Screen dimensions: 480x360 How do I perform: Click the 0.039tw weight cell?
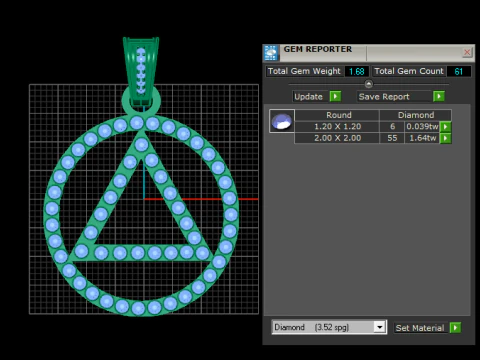pos(422,127)
